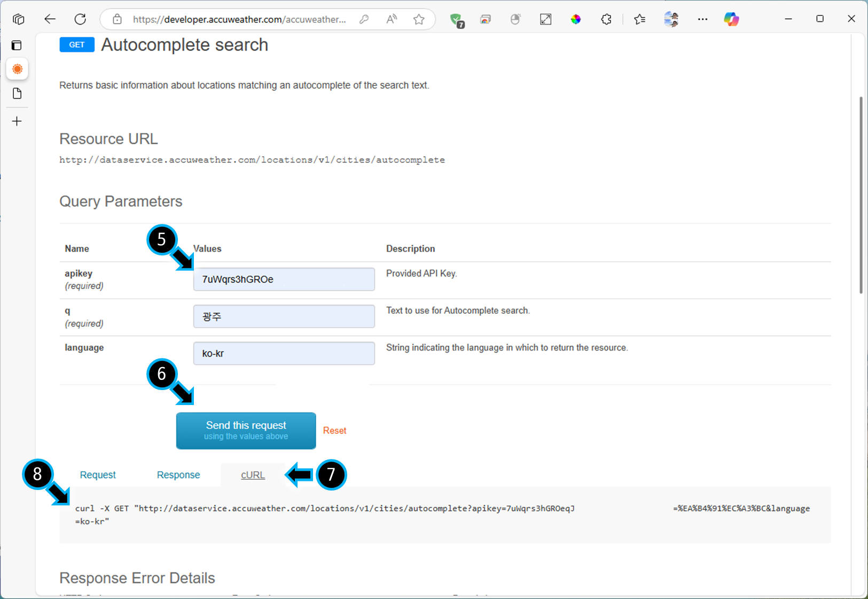The height and width of the screenshot is (599, 868).
Task: Click the q search text field
Action: point(284,316)
